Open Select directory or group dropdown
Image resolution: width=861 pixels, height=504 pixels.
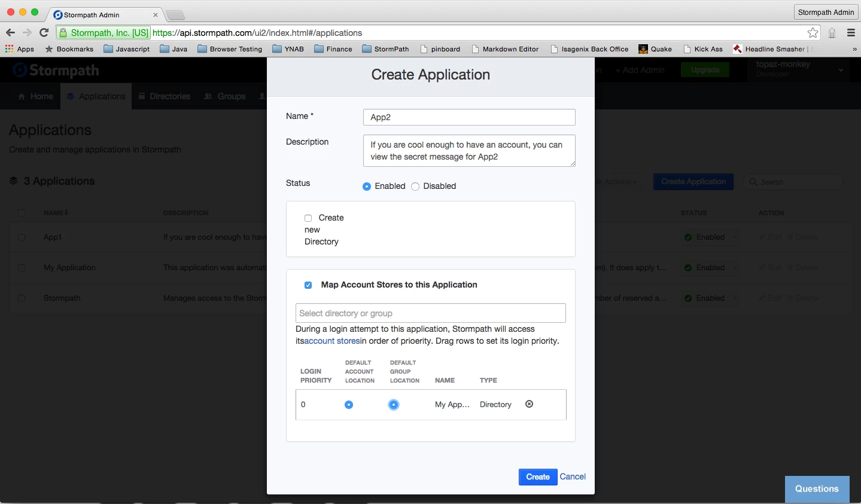[x=431, y=313]
